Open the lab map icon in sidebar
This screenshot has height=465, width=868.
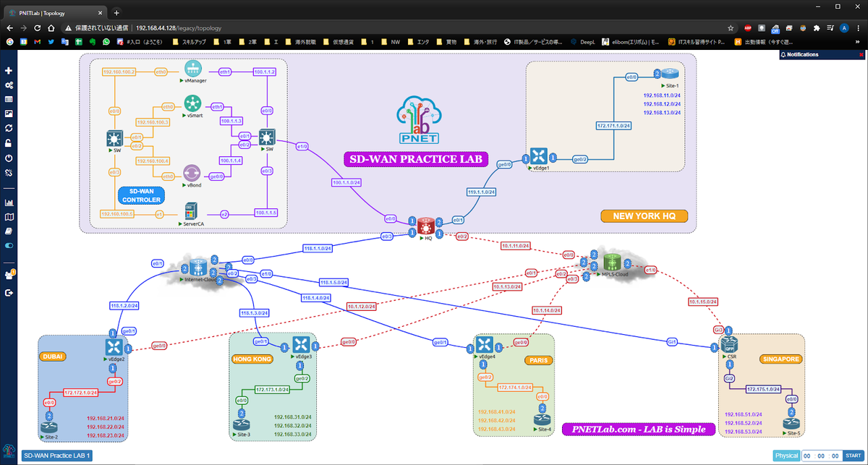9,217
